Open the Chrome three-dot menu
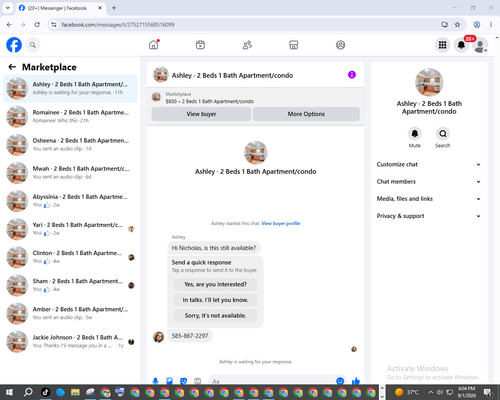The height and width of the screenshot is (400, 500). pyautogui.click(x=491, y=24)
